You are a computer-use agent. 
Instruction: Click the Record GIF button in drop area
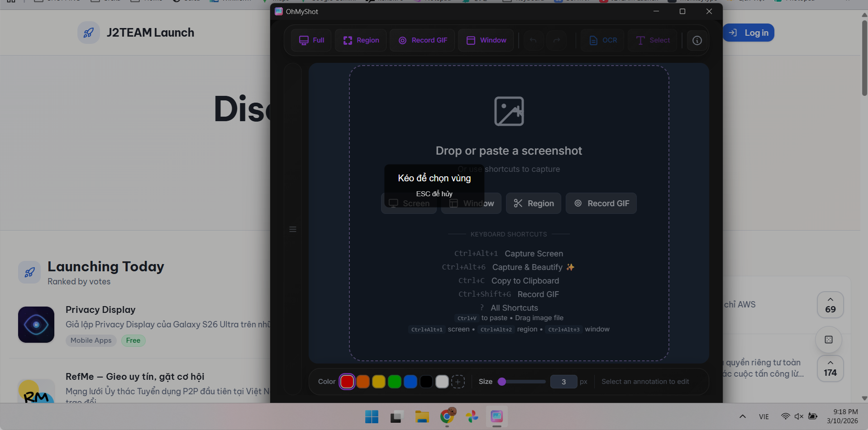pyautogui.click(x=601, y=203)
